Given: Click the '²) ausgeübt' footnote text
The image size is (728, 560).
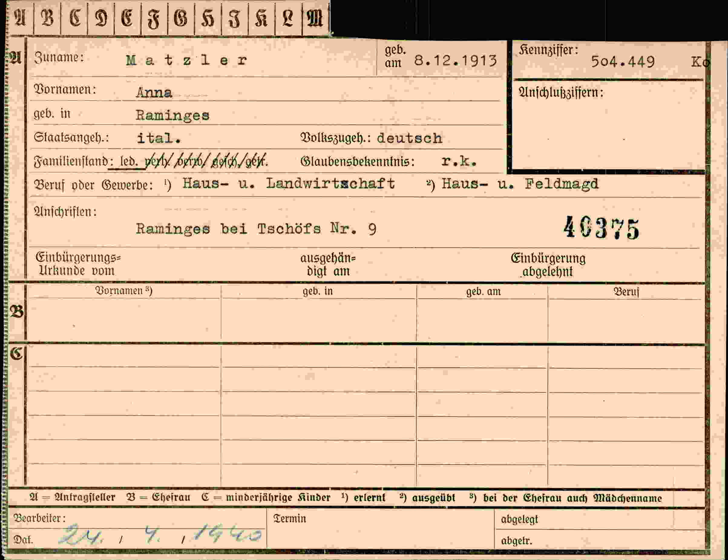Looking at the screenshot, I should (427, 498).
